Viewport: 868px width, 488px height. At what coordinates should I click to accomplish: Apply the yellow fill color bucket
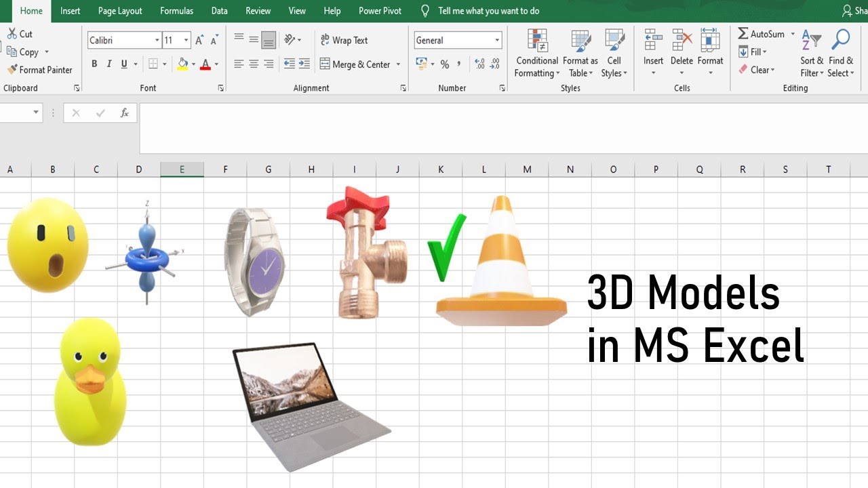pos(182,64)
